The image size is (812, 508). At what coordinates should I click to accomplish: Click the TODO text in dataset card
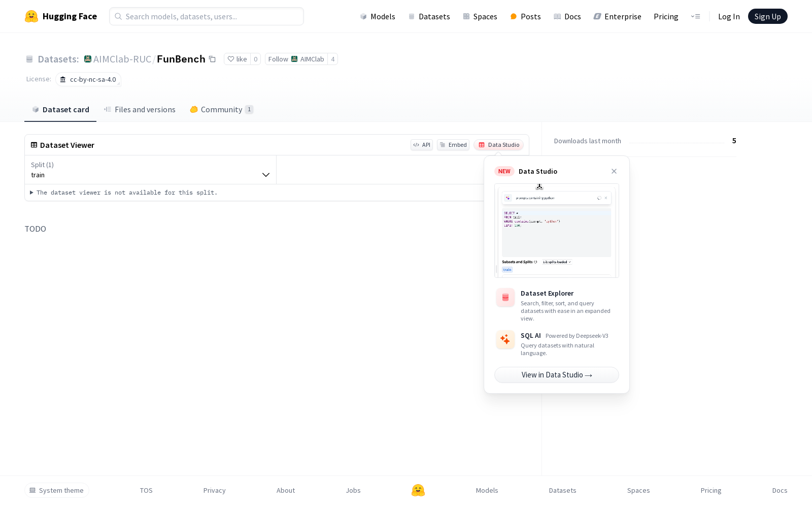(36, 229)
